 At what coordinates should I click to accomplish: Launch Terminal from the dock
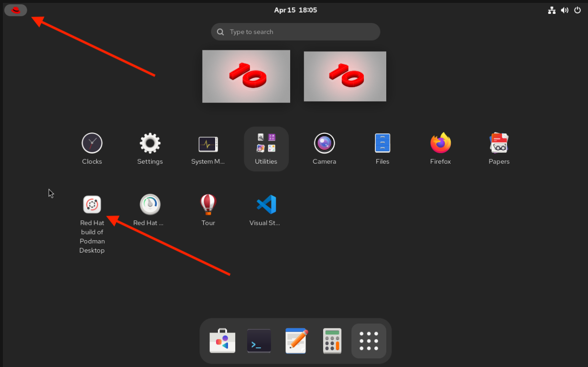click(x=259, y=341)
